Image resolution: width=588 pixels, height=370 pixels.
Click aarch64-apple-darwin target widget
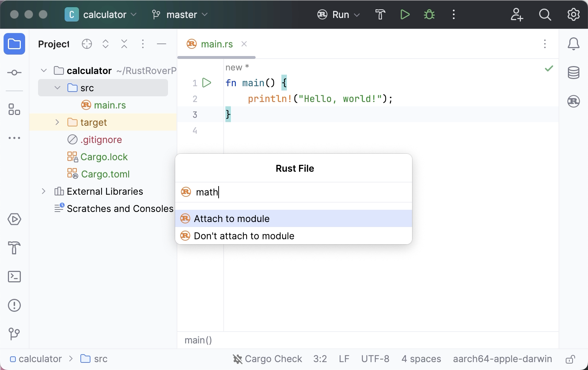pyautogui.click(x=502, y=359)
